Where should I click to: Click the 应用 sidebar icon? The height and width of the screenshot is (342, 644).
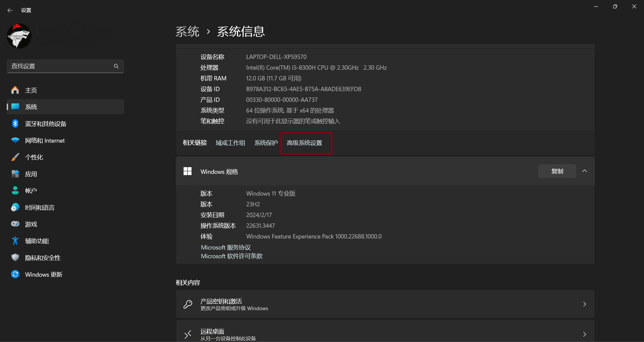(x=15, y=174)
